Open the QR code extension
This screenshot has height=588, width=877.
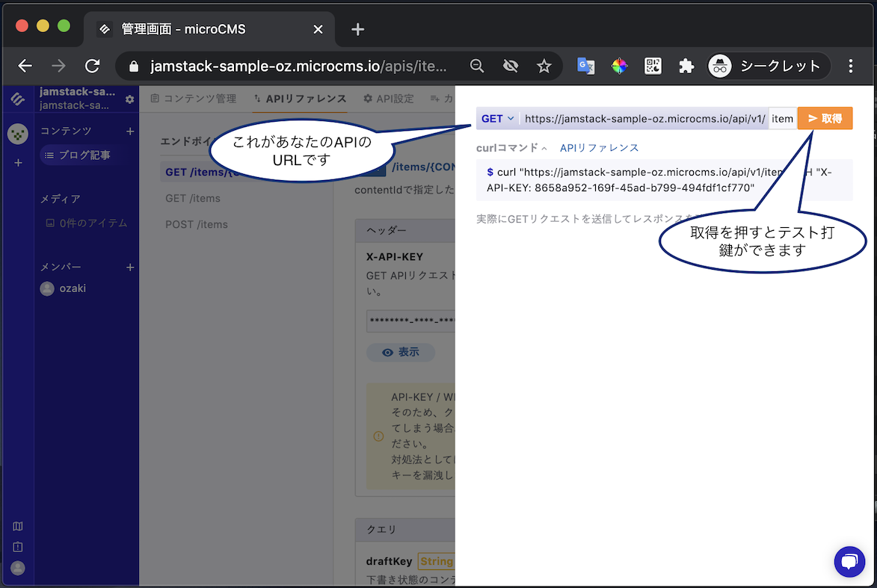pyautogui.click(x=653, y=66)
